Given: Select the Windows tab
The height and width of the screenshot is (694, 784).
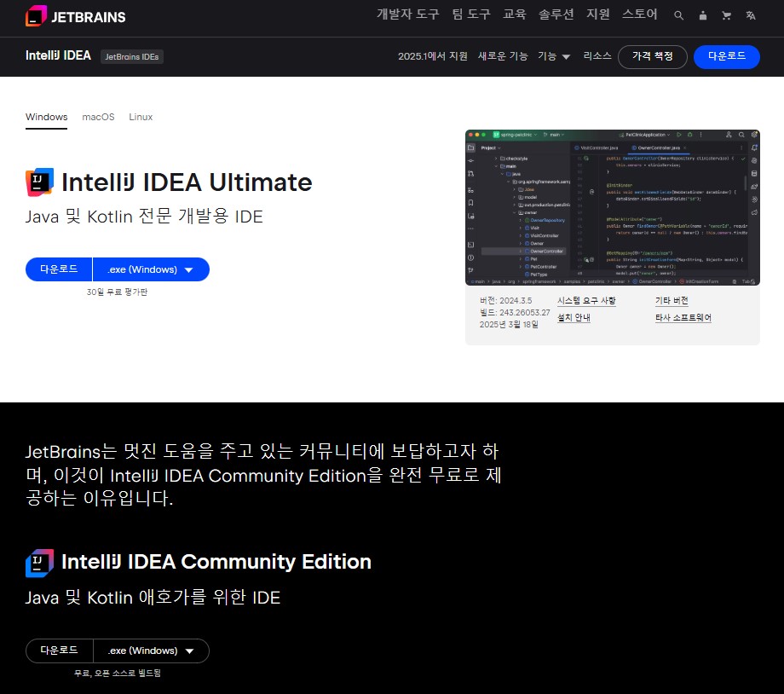Looking at the screenshot, I should click(47, 117).
